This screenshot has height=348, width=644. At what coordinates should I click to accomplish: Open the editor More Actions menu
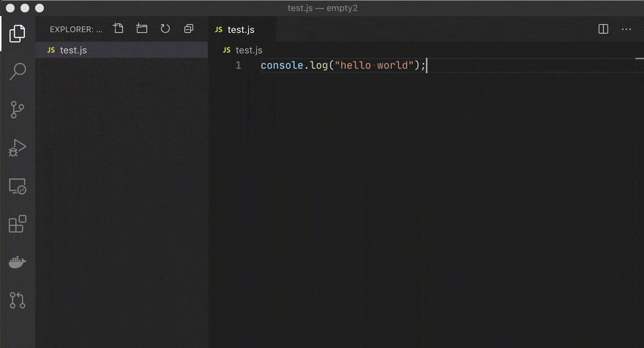coord(626,29)
